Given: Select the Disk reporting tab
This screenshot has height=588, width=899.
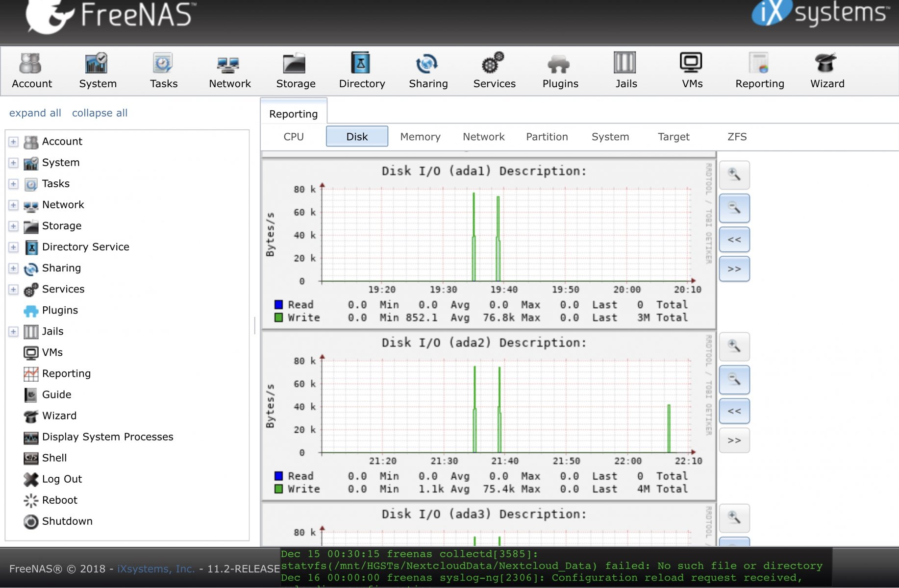Looking at the screenshot, I should pos(357,136).
